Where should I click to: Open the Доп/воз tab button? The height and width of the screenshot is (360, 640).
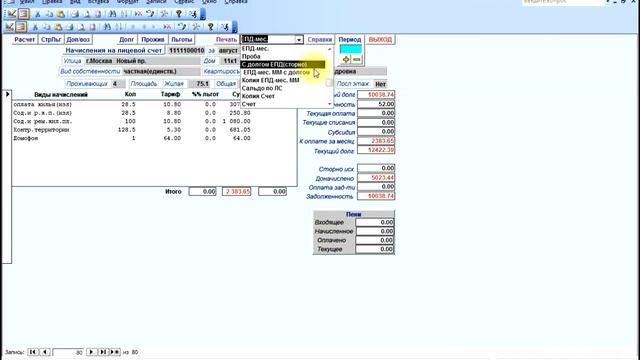click(x=78, y=40)
